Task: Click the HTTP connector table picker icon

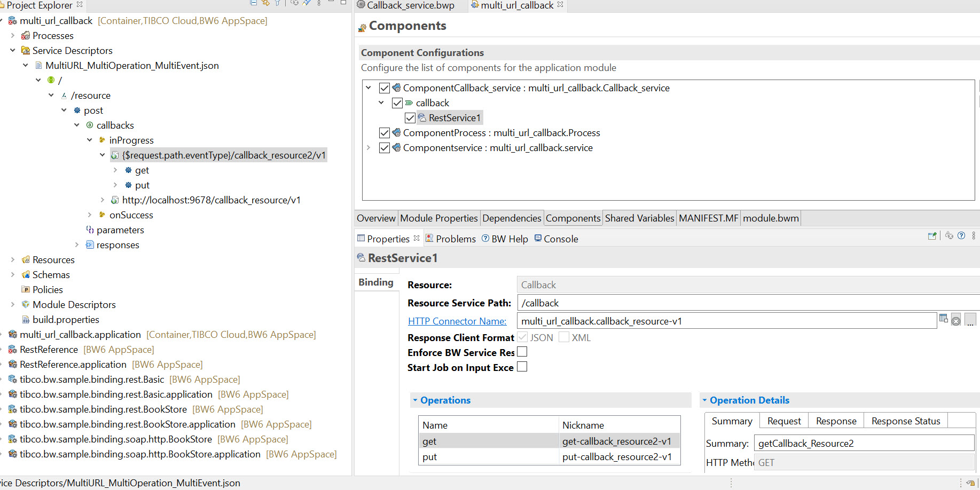Action: coord(944,319)
